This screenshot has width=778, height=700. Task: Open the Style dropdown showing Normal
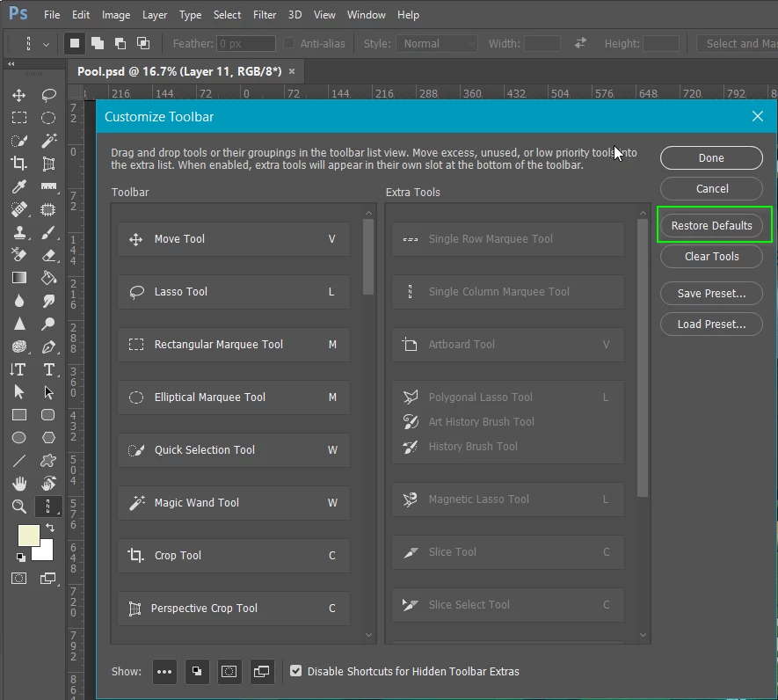click(437, 44)
